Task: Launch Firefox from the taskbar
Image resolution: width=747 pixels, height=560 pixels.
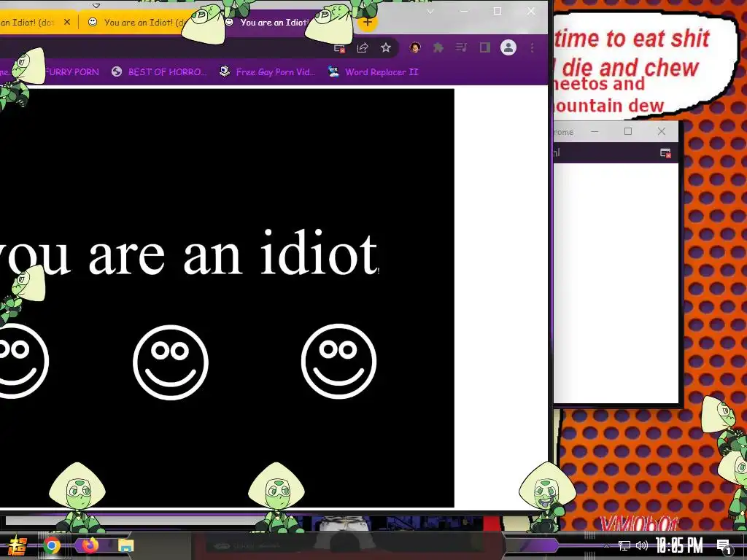Action: tap(90, 545)
